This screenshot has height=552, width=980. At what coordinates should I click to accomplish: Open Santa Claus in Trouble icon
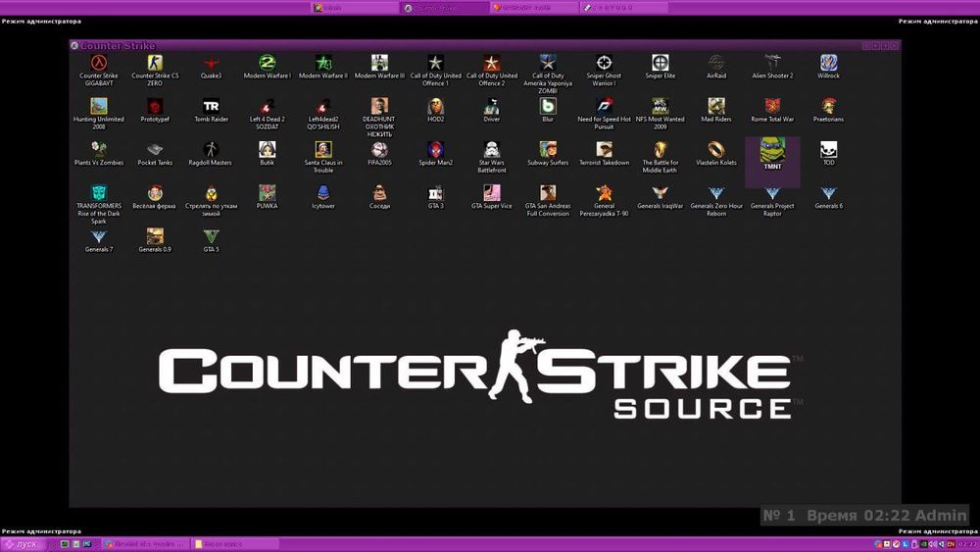(x=323, y=150)
